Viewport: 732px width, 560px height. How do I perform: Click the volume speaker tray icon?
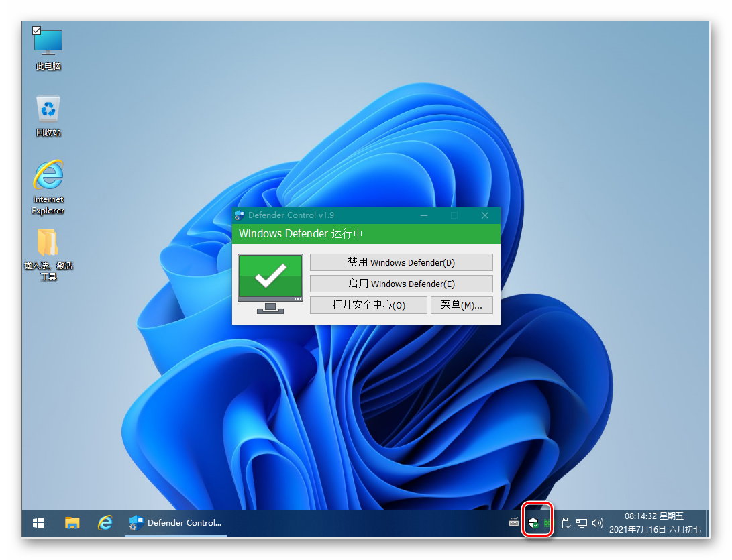click(x=598, y=523)
